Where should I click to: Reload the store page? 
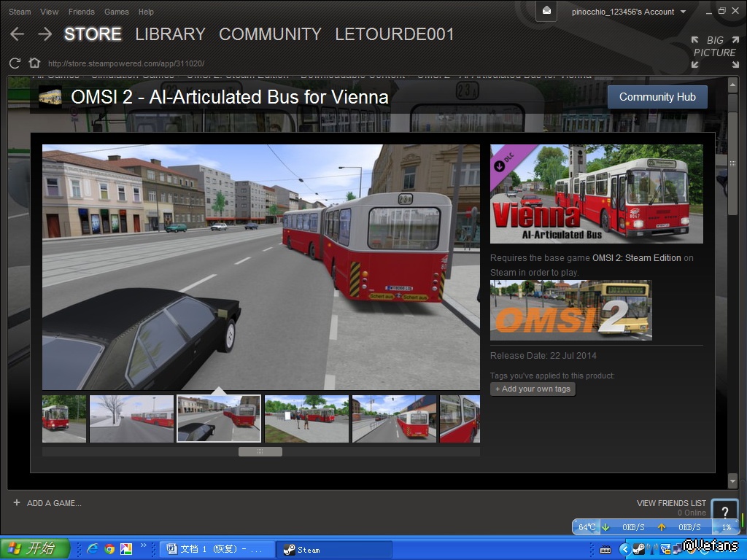point(15,63)
